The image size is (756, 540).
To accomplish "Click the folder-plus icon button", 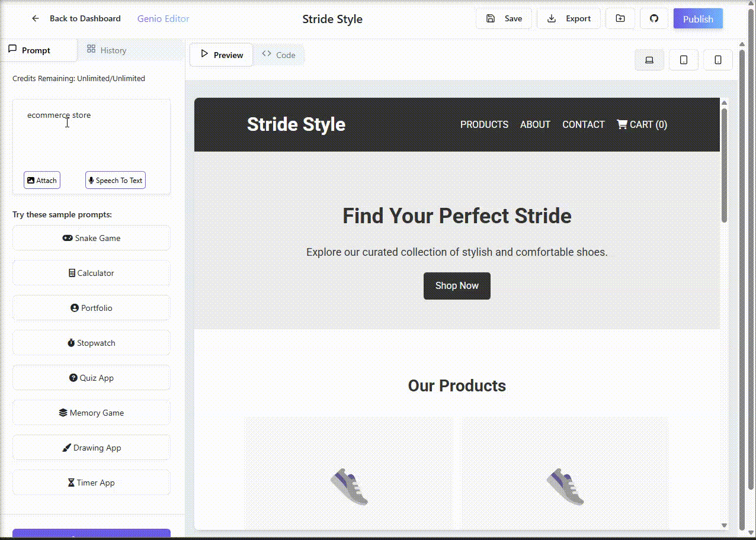I will [620, 18].
